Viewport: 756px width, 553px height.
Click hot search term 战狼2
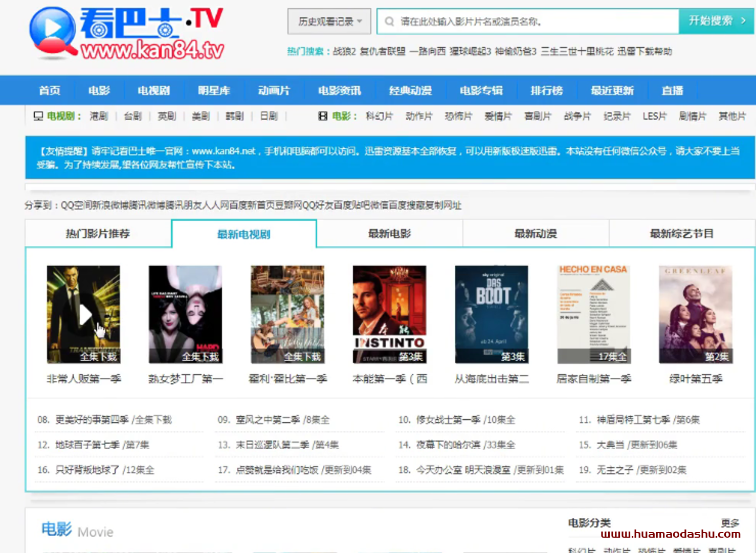[344, 51]
